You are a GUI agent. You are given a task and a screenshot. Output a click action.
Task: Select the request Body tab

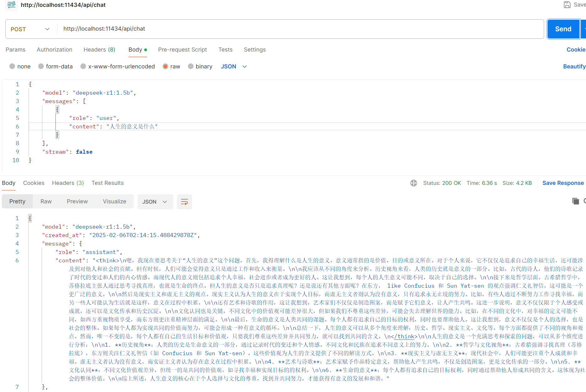click(138, 50)
